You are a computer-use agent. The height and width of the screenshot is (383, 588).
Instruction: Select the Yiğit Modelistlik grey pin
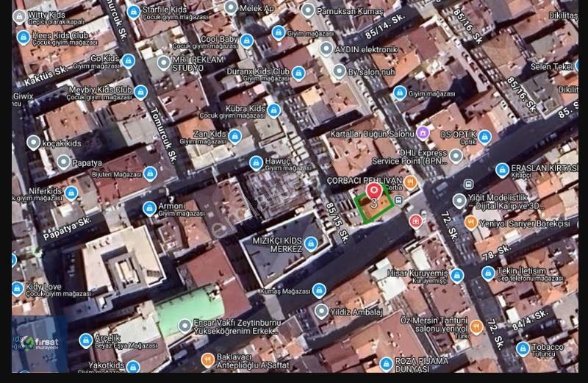(459, 201)
